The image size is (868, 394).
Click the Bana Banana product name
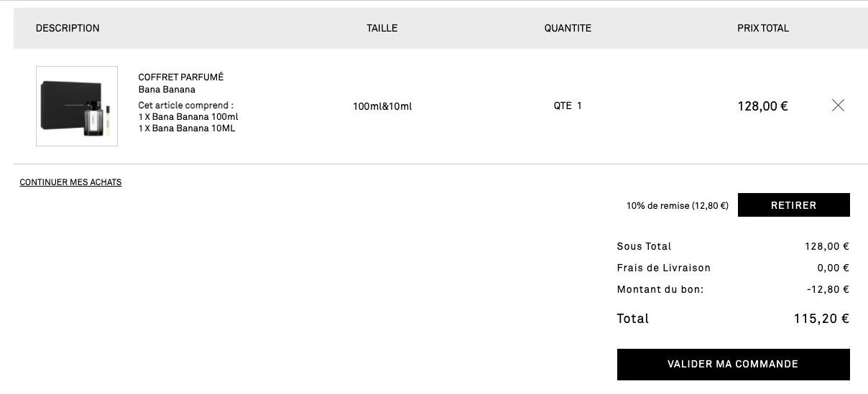pyautogui.click(x=167, y=90)
